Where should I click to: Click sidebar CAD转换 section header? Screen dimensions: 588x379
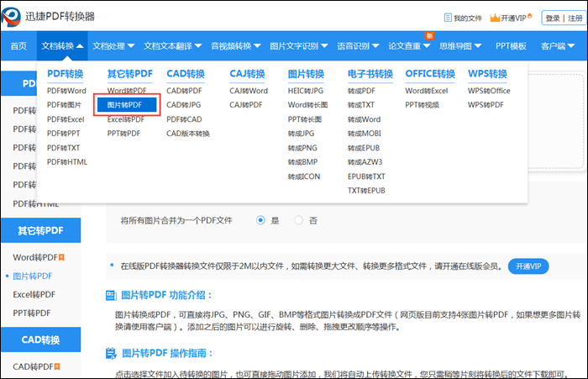tap(40, 340)
